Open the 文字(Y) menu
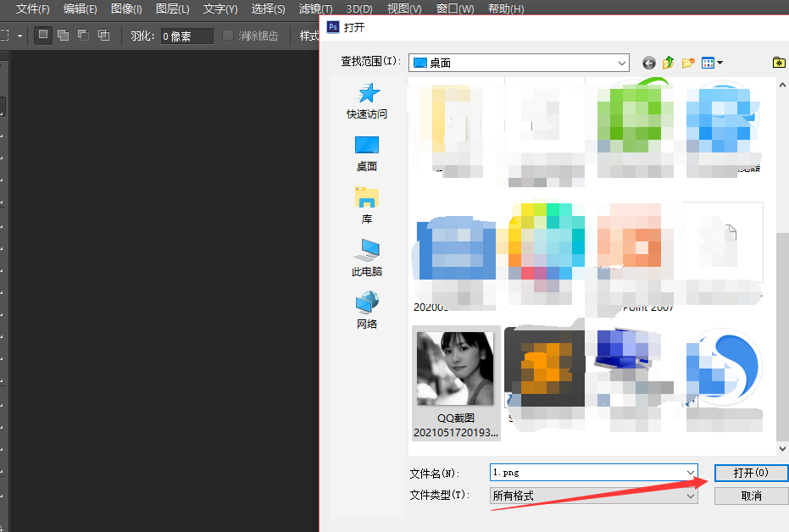Viewport: 789px width, 532px height. pos(219,8)
